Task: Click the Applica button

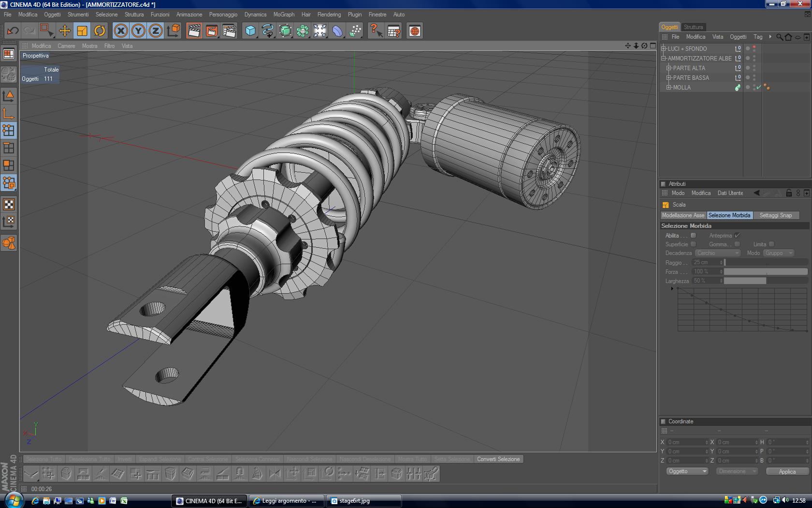Action: point(787,472)
